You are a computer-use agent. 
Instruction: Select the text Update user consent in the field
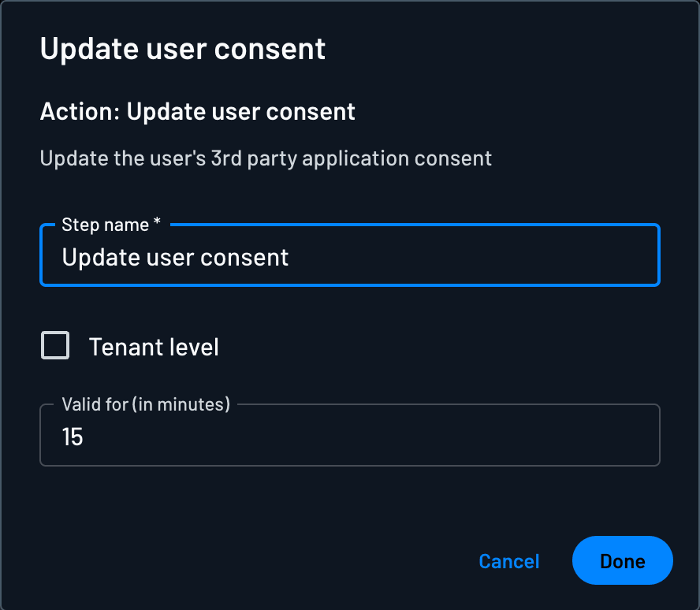(176, 256)
